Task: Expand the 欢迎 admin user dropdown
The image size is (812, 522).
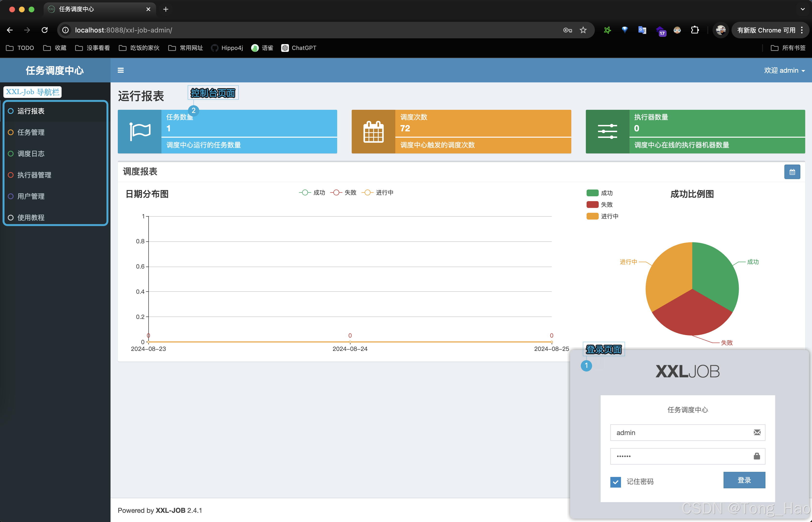Action: point(784,71)
